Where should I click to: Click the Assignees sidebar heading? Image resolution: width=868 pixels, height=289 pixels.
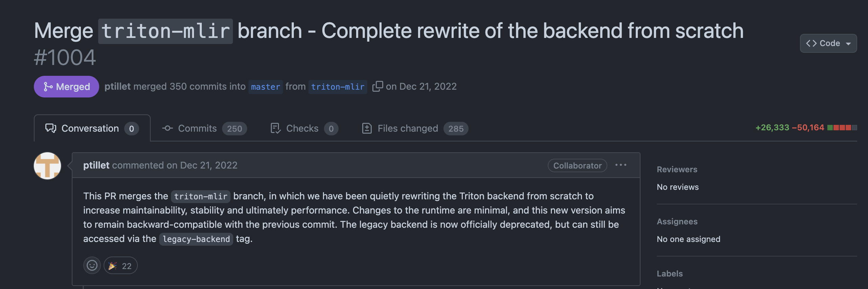click(677, 221)
